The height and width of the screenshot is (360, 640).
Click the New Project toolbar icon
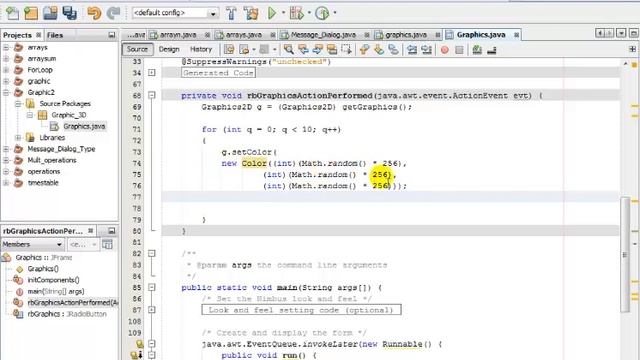pos(31,13)
